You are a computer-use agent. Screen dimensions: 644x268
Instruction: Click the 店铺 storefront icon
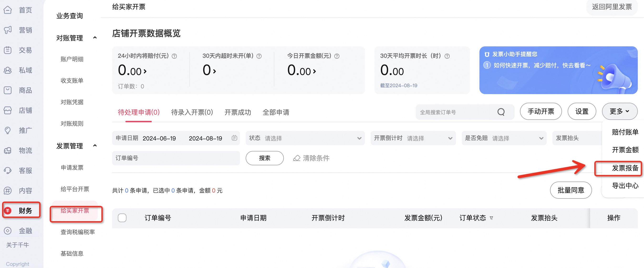[x=8, y=110]
